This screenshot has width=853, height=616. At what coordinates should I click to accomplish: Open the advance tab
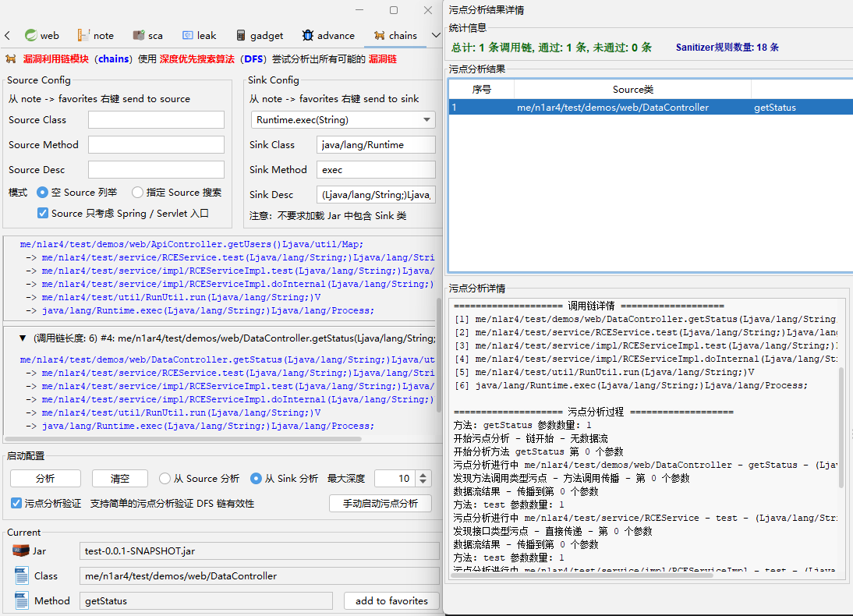click(x=328, y=35)
